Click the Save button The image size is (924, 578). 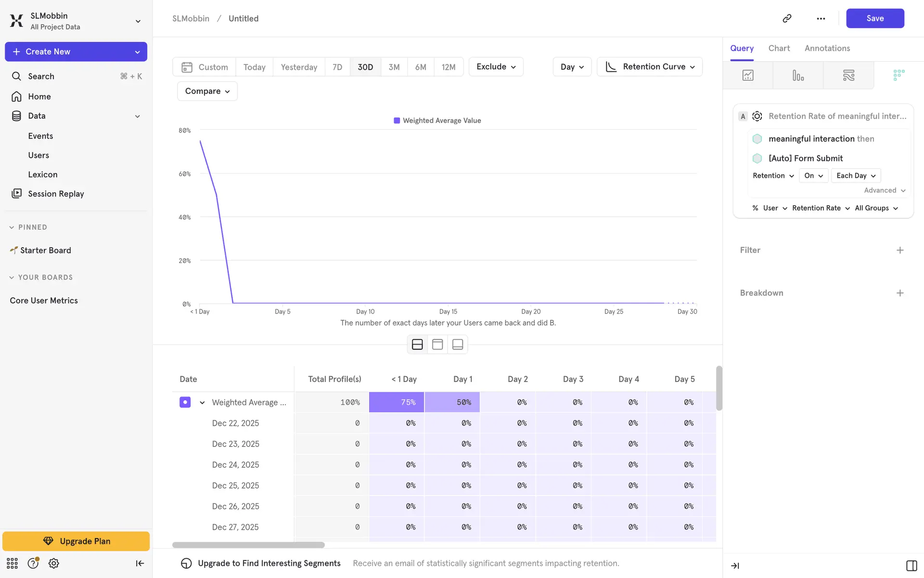coord(874,18)
